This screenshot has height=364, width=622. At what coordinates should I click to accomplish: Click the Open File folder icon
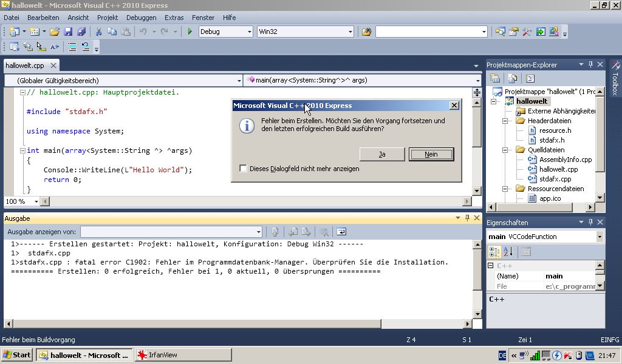coord(55,32)
